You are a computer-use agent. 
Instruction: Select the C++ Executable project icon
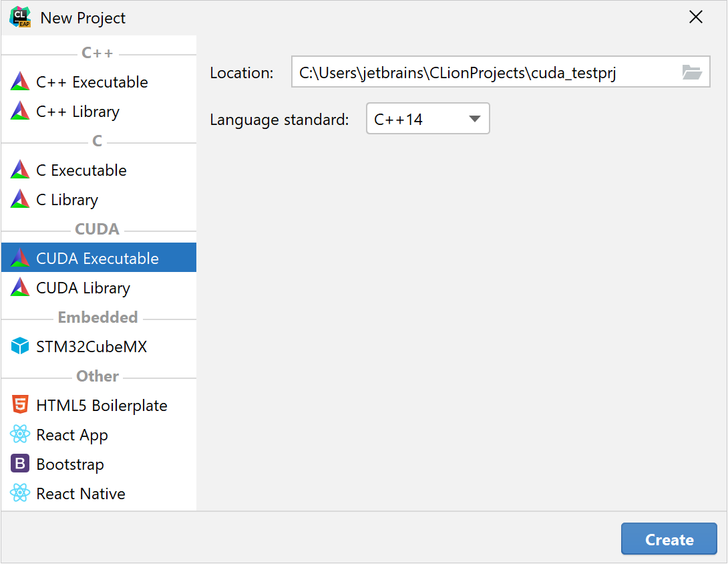[20, 82]
